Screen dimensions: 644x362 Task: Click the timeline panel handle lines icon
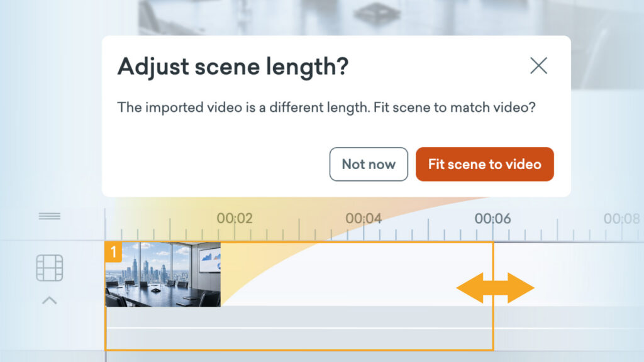pyautogui.click(x=50, y=216)
